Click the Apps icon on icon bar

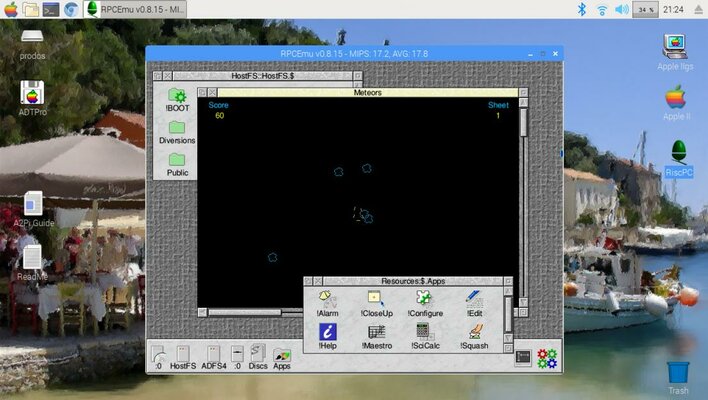pos(282,359)
